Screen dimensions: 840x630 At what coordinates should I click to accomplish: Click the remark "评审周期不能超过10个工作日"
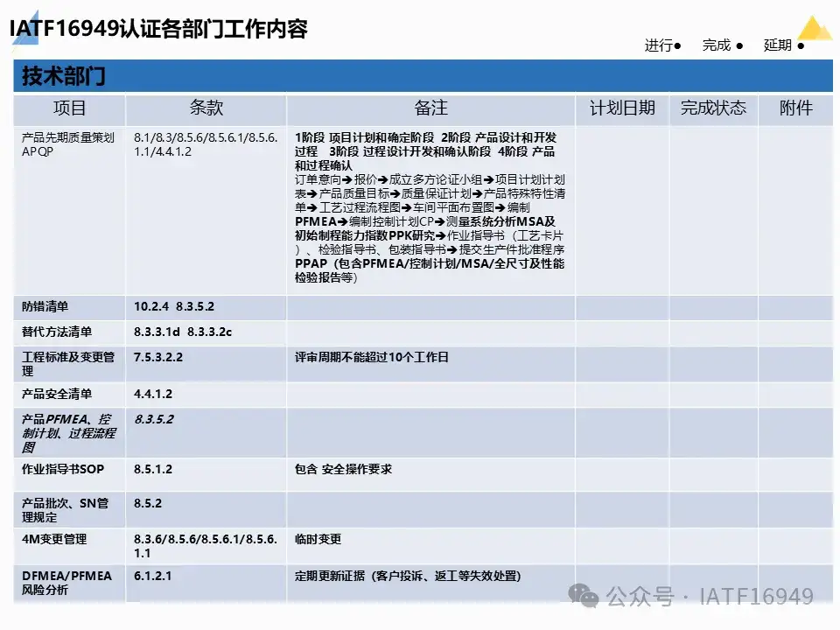372,357
